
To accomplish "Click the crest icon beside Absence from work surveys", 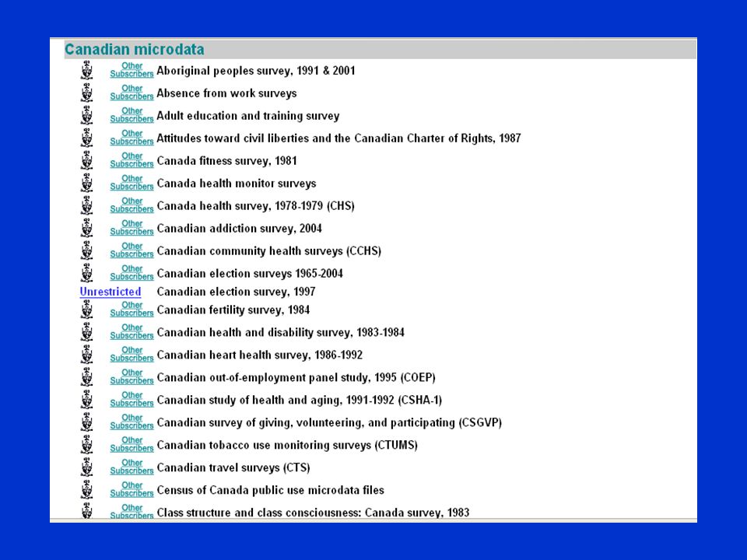I will [x=86, y=93].
